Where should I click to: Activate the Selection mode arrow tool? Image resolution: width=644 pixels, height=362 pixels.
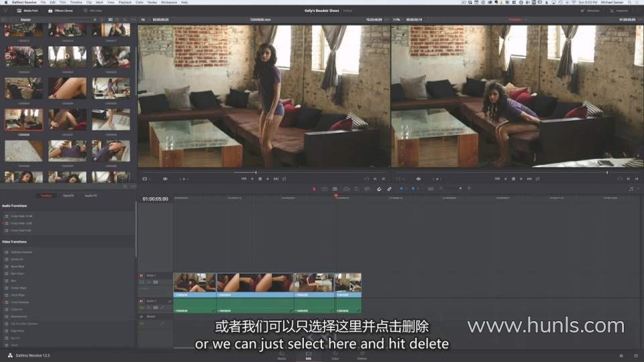(x=314, y=189)
